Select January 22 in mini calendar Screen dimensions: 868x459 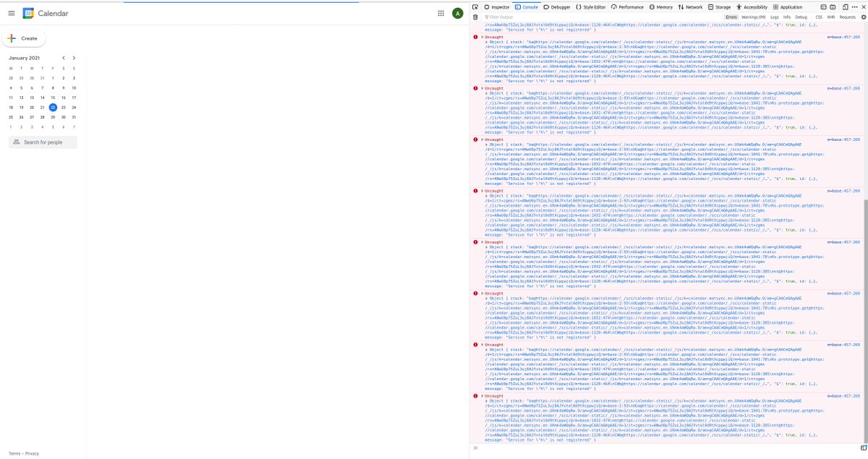click(x=53, y=107)
